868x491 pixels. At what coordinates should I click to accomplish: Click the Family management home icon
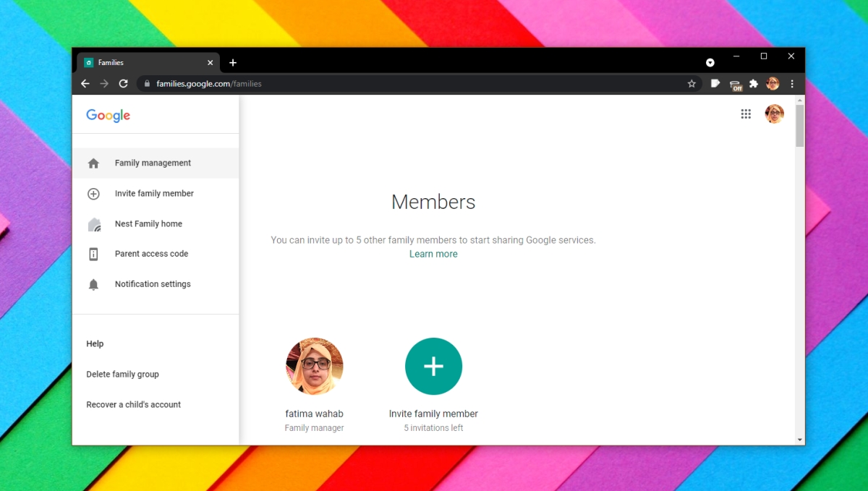tap(93, 163)
